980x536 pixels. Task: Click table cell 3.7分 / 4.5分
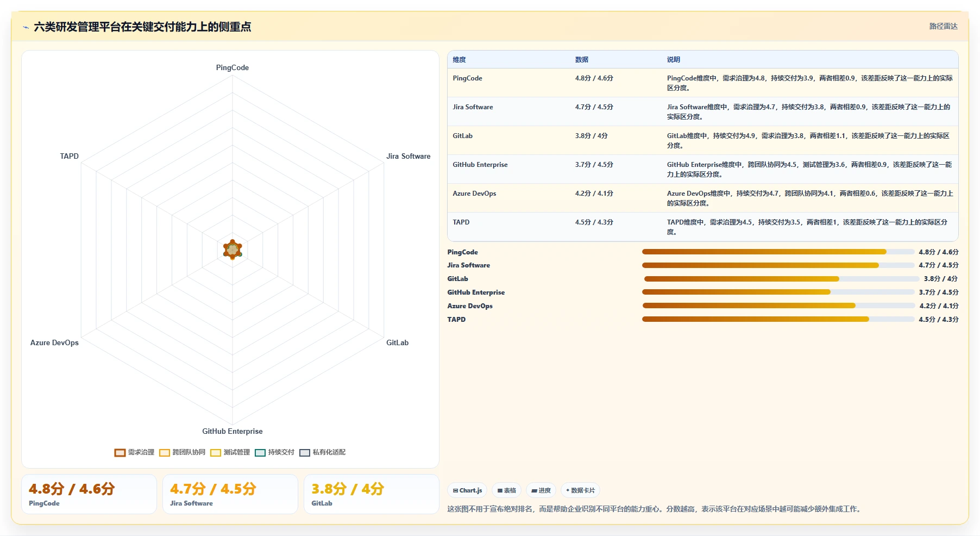pos(594,165)
